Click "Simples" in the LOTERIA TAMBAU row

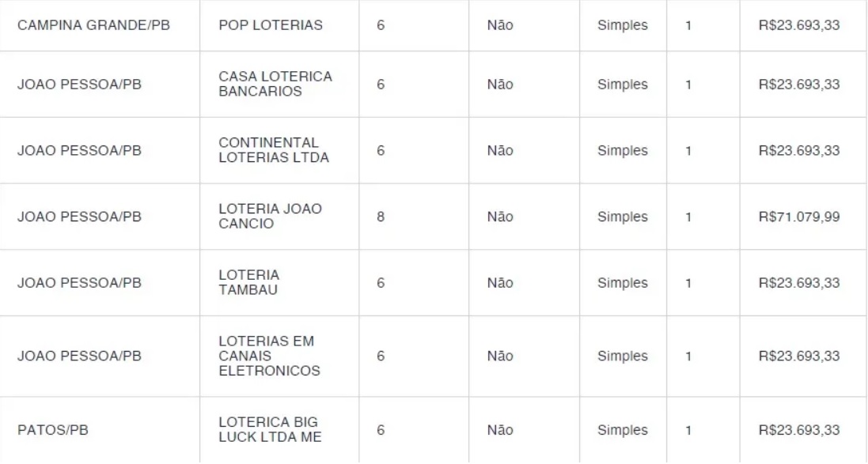click(623, 283)
